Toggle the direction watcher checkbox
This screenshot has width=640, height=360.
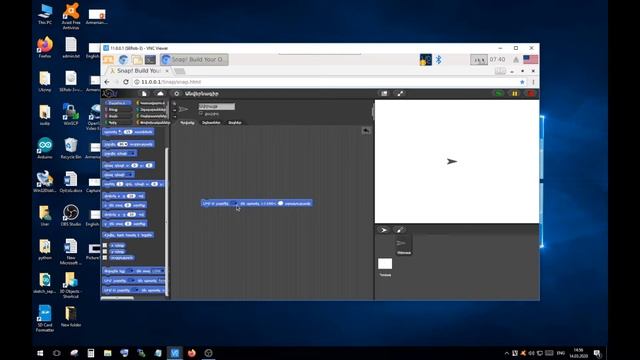(x=105, y=258)
